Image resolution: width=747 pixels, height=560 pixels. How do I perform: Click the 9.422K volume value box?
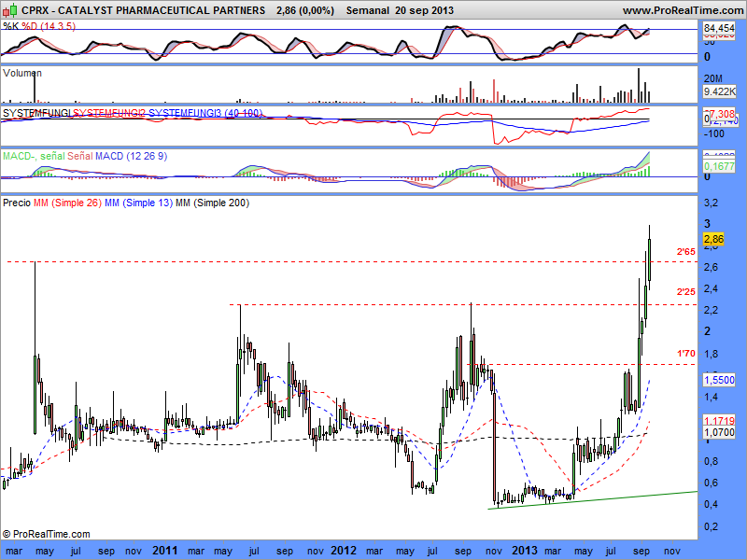[720, 91]
